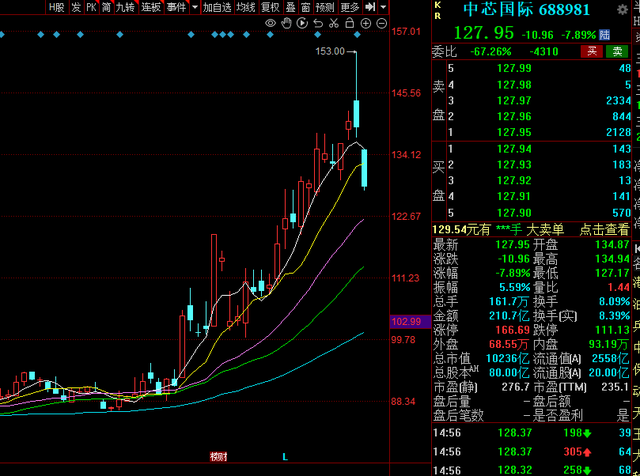
Task: Click the H股 toolbar button
Action: (x=56, y=7)
